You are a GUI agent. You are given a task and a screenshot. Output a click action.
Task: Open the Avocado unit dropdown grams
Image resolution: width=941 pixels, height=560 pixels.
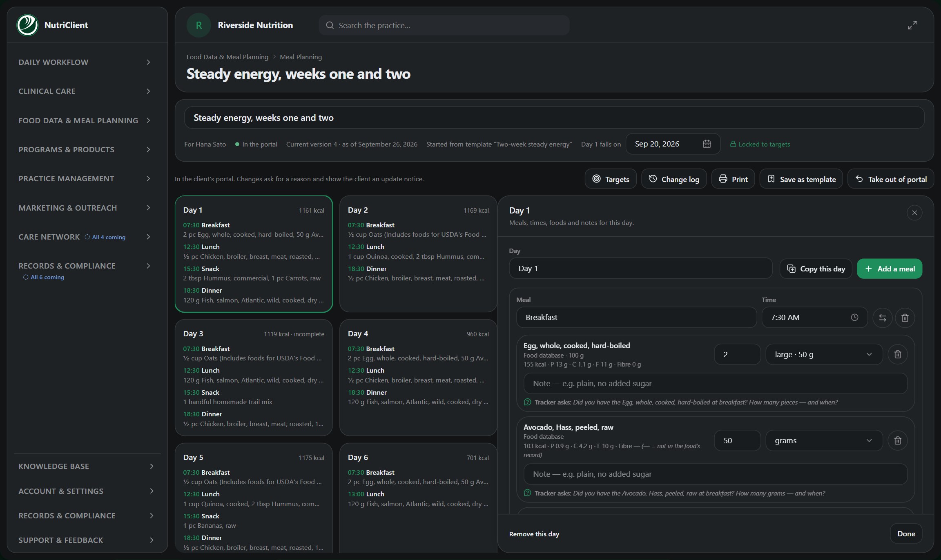(x=824, y=440)
